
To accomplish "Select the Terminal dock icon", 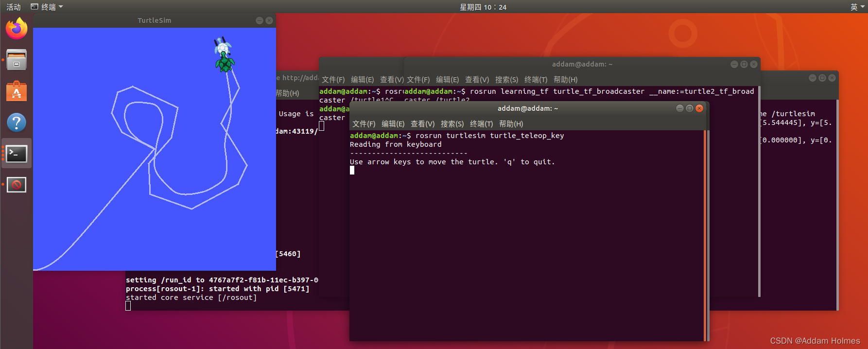I will (17, 154).
